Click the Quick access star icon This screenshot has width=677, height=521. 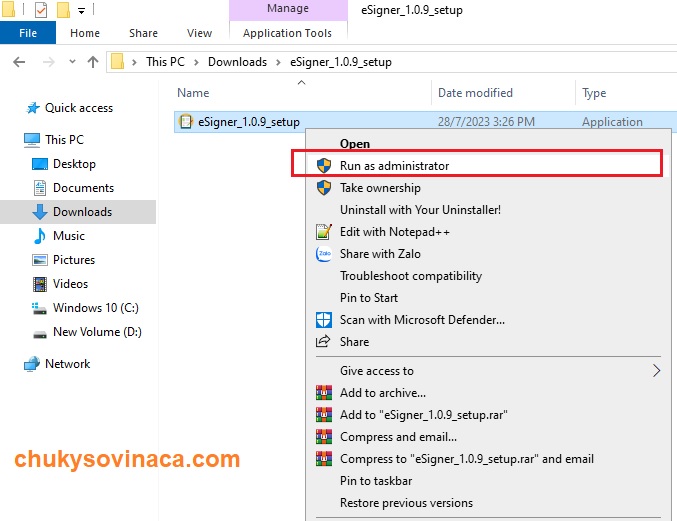pos(33,108)
